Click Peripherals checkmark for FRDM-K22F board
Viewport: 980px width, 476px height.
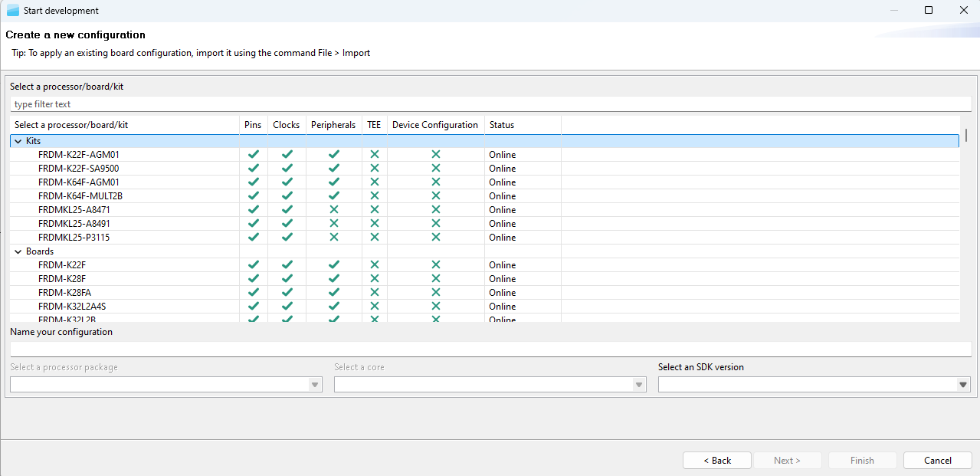pos(334,264)
